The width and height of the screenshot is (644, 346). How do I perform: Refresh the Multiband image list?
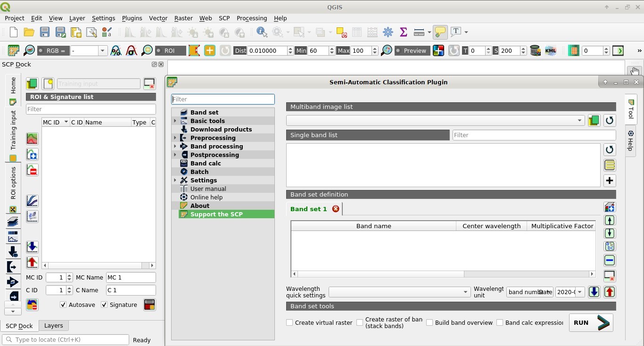point(610,121)
